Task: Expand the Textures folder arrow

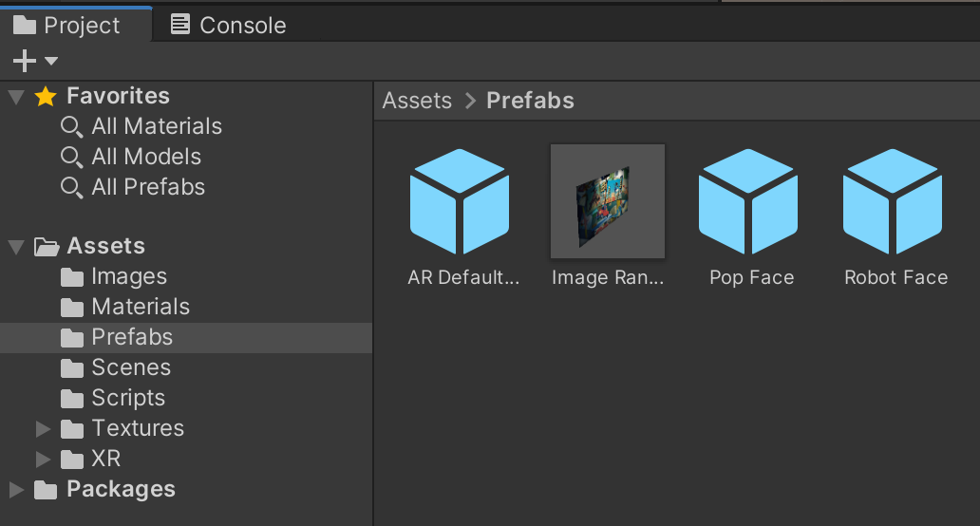Action: click(x=43, y=429)
